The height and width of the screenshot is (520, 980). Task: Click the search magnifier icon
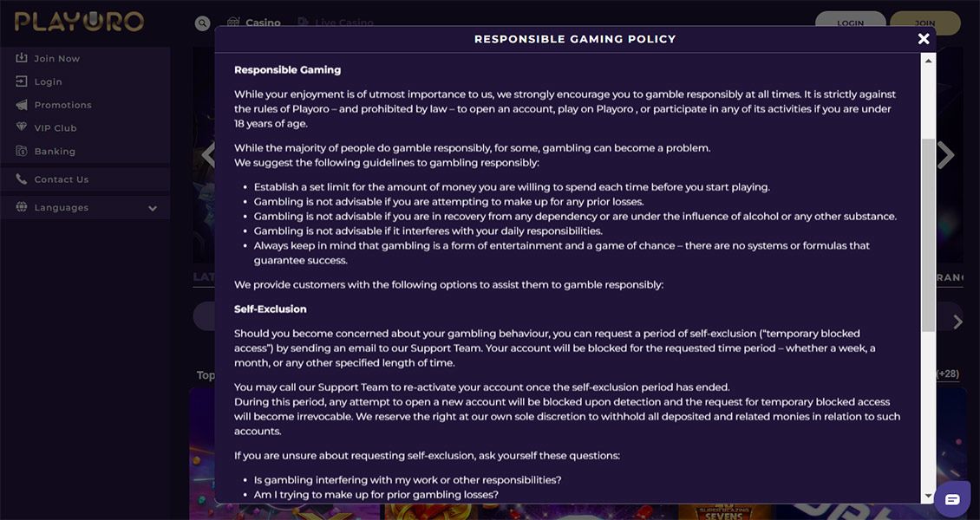[x=203, y=23]
